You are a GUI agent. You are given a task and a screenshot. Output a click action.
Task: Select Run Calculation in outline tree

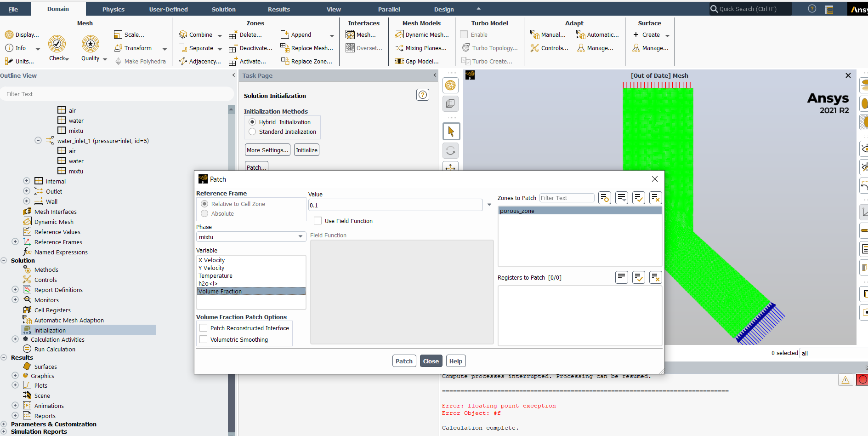[x=55, y=349]
